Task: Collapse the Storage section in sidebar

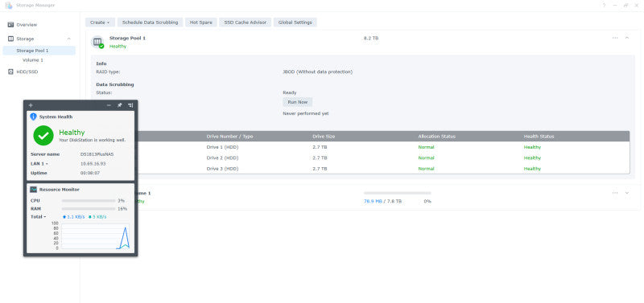Action: [x=68, y=39]
